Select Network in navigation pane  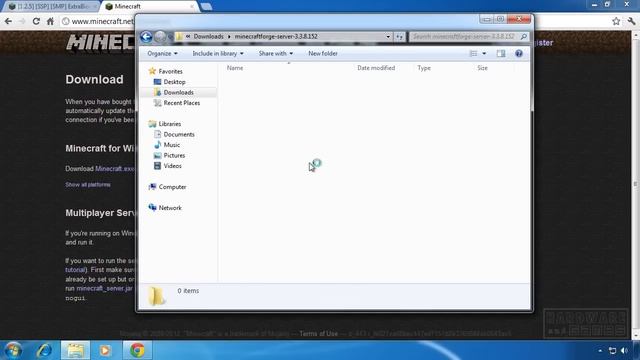point(170,208)
